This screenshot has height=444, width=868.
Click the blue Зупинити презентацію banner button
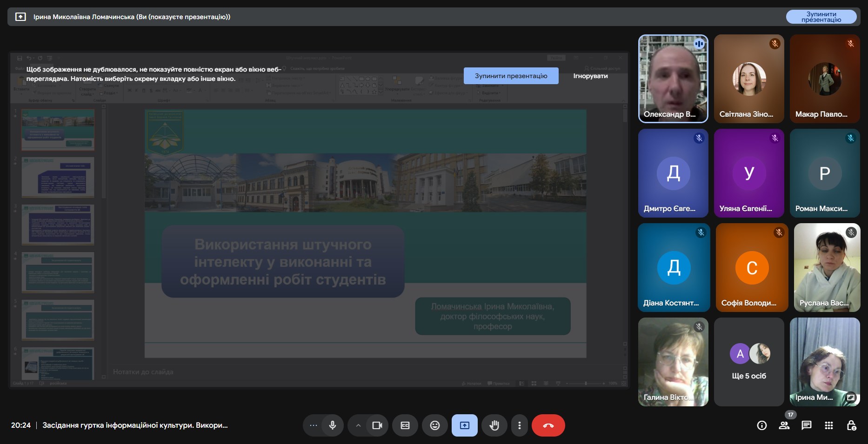coord(511,76)
